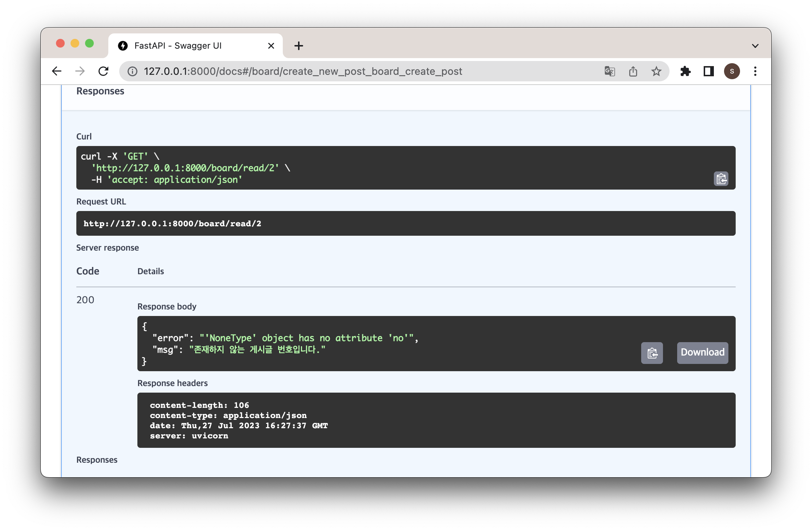Download the response body

tap(702, 353)
